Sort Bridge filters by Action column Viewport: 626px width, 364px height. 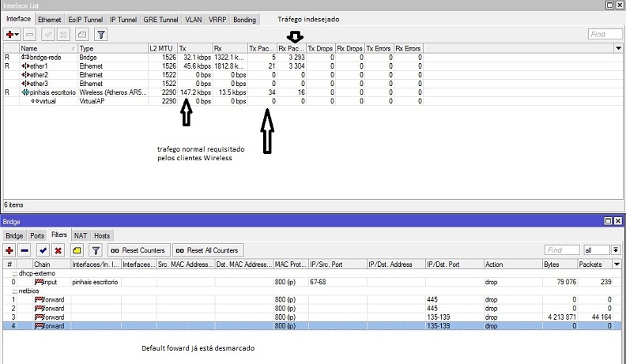pyautogui.click(x=513, y=264)
